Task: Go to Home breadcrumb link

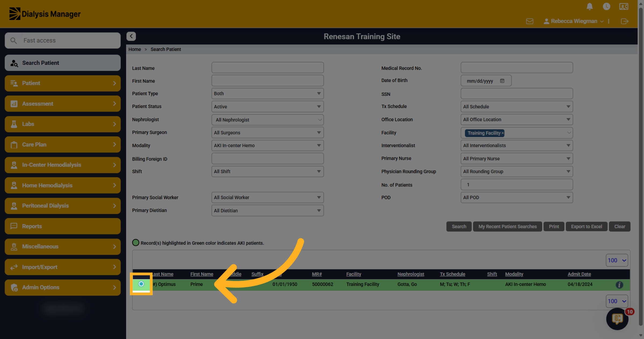Action: point(135,49)
